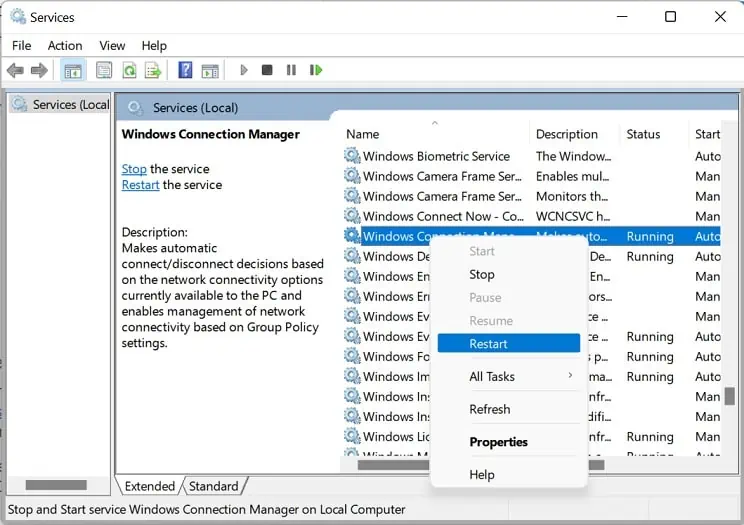The height and width of the screenshot is (525, 744).
Task: Click the WCNCSVC h... description cell
Action: 573,216
